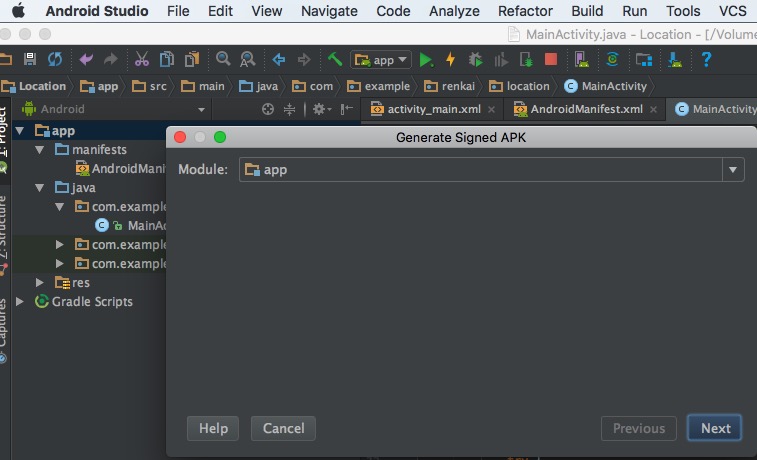
Task: Open the Apple menu
Action: point(18,10)
